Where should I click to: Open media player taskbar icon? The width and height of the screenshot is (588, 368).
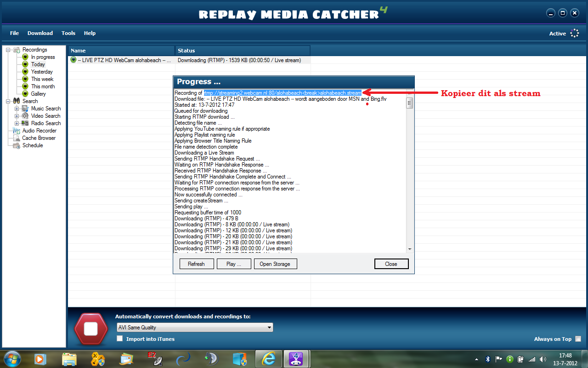click(40, 358)
